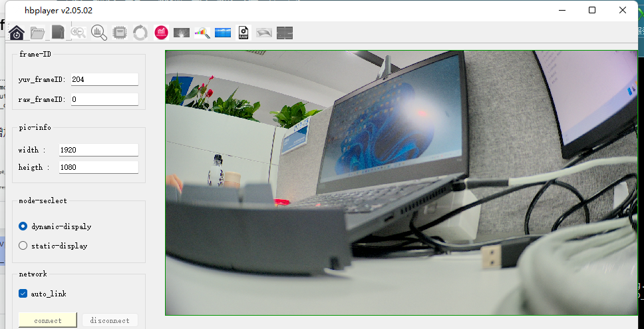Viewport: 644px width, 329px height.
Task: Click the heigth value field
Action: pyautogui.click(x=98, y=167)
